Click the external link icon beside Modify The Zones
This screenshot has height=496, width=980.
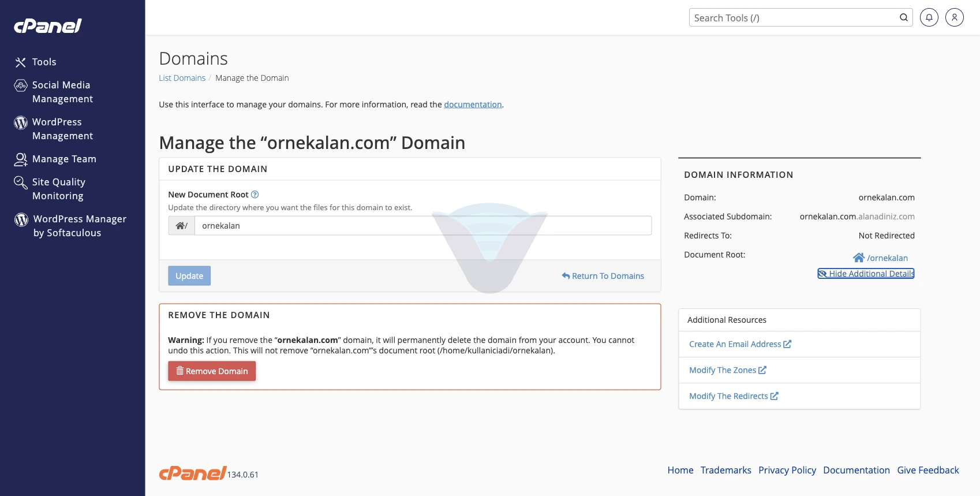(x=762, y=370)
